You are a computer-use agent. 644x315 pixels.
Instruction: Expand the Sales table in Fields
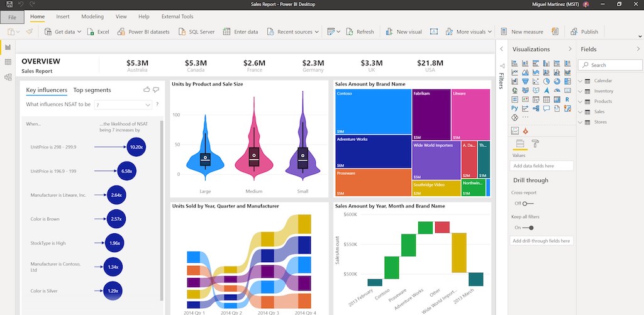click(580, 111)
